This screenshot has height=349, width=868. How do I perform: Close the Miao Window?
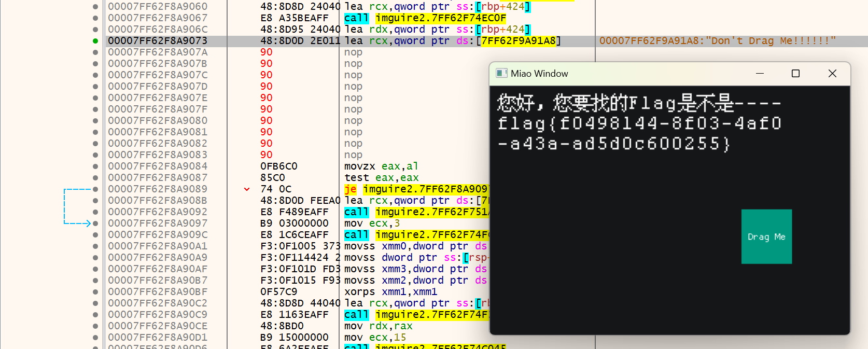[832, 74]
